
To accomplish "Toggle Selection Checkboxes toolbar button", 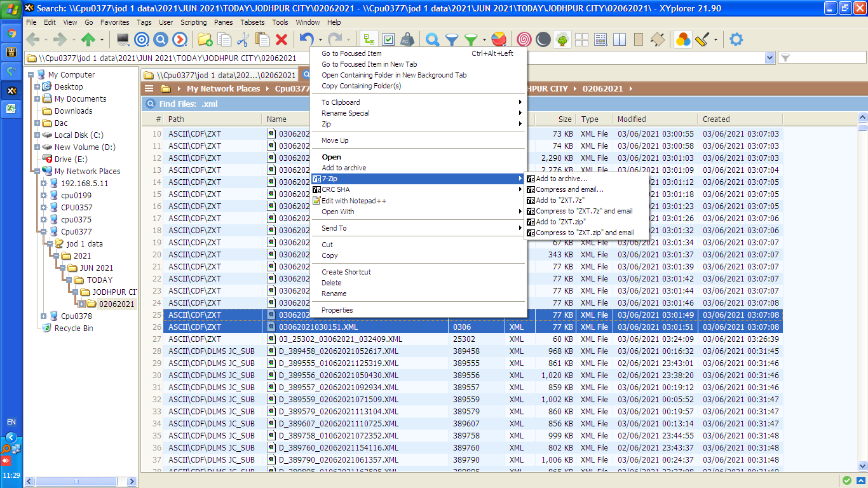I will point(388,40).
